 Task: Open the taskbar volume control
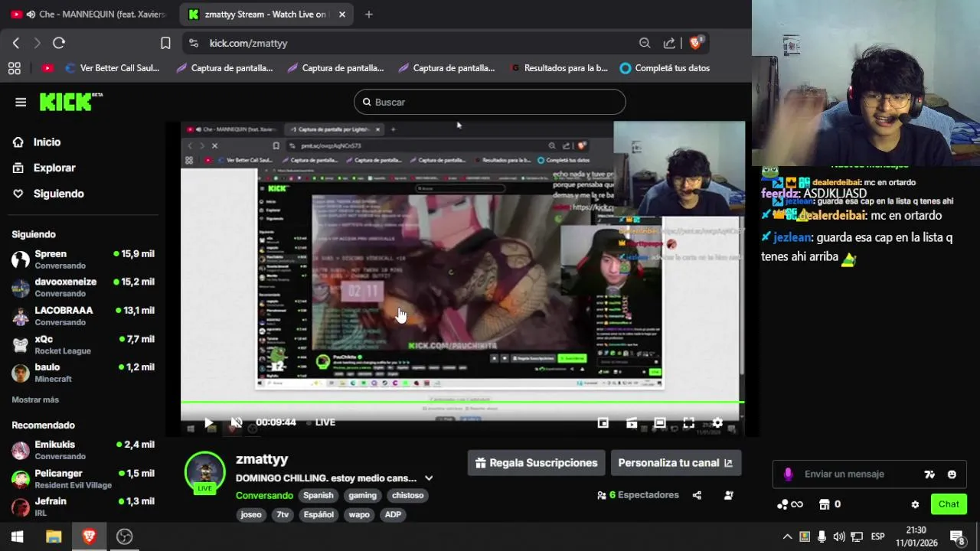[x=839, y=536]
